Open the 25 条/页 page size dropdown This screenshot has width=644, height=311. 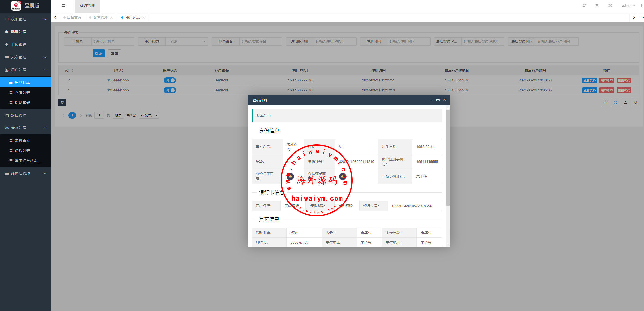click(149, 115)
